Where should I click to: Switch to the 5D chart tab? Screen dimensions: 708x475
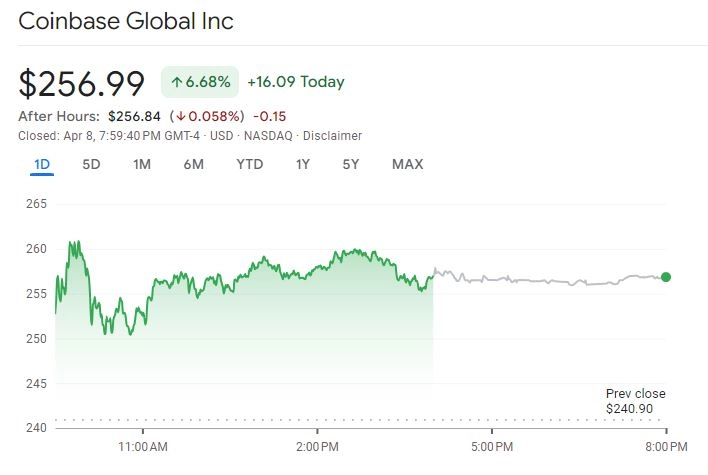pyautogui.click(x=91, y=164)
